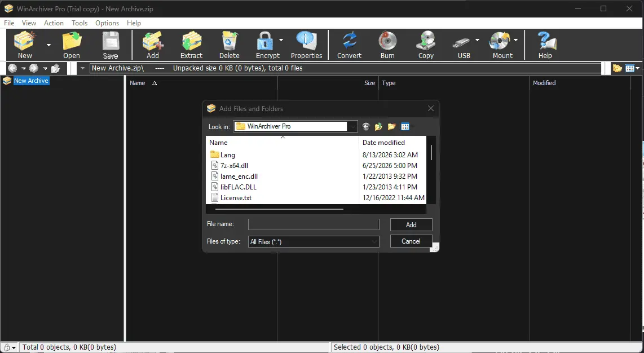The width and height of the screenshot is (644, 353).
Task: Select New Archive in the tree
Action: click(x=31, y=81)
